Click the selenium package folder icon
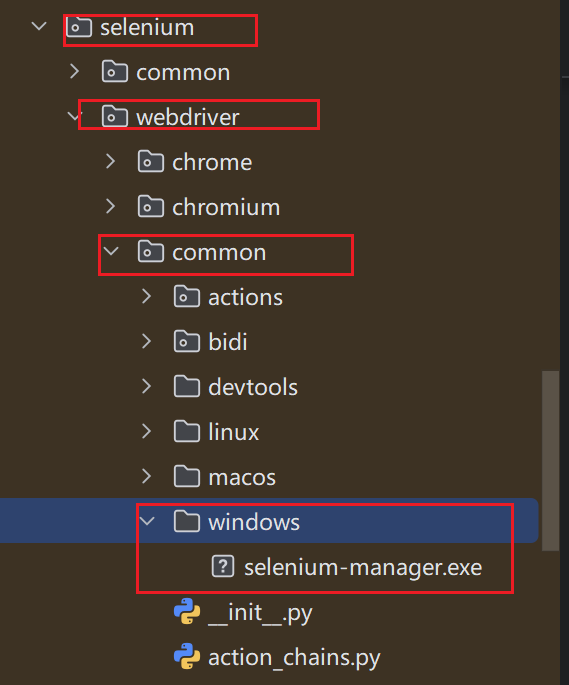Screen dimensions: 569x685 click(x=79, y=27)
